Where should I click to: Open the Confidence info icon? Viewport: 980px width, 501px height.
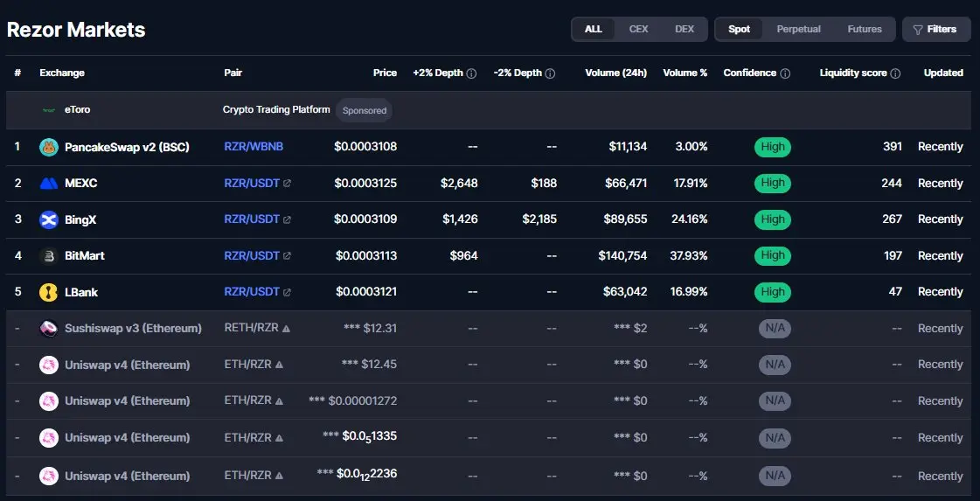(x=785, y=73)
